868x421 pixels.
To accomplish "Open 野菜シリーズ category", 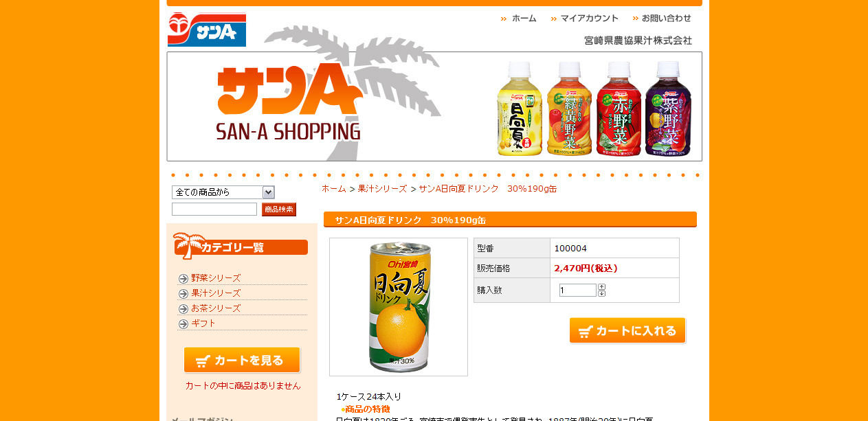I will [x=216, y=278].
